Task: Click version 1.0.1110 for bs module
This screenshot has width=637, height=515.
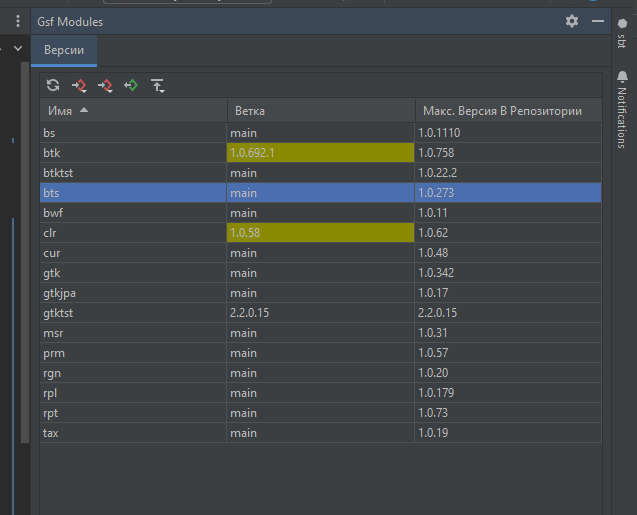Action: [x=439, y=132]
